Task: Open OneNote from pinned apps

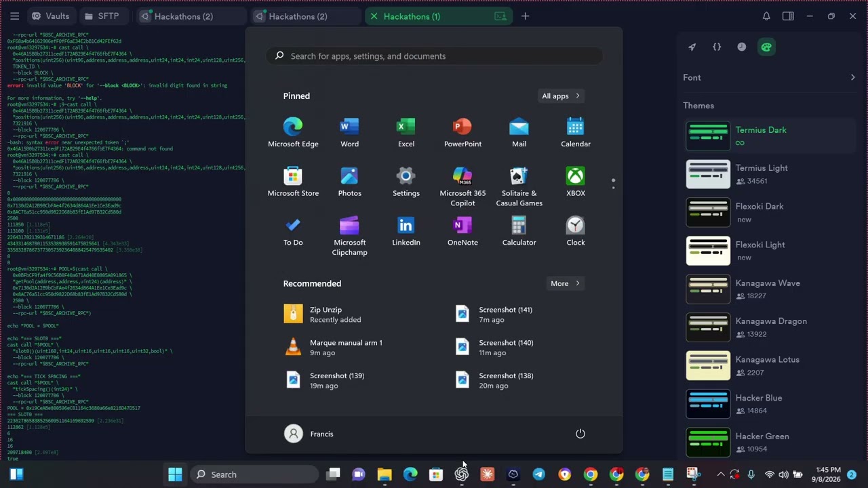Action: tap(462, 232)
